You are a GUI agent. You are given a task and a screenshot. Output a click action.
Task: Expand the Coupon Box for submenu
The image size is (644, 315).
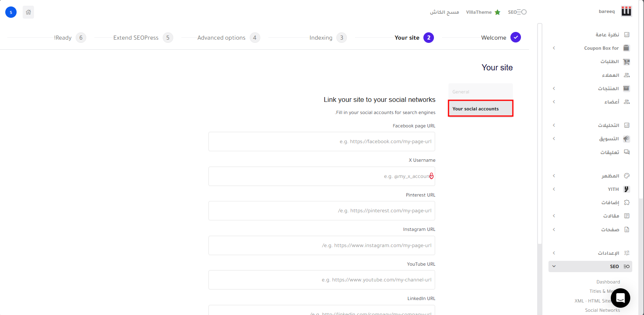[554, 48]
